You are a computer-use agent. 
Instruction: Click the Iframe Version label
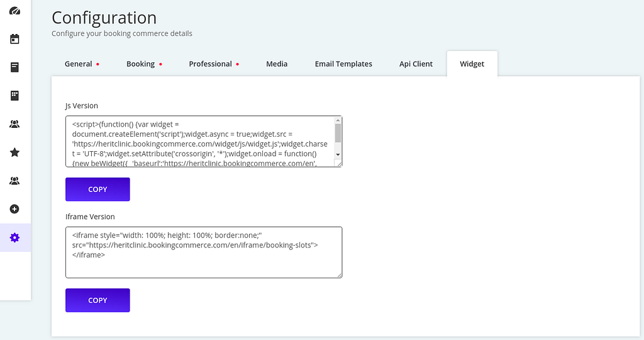coord(90,217)
